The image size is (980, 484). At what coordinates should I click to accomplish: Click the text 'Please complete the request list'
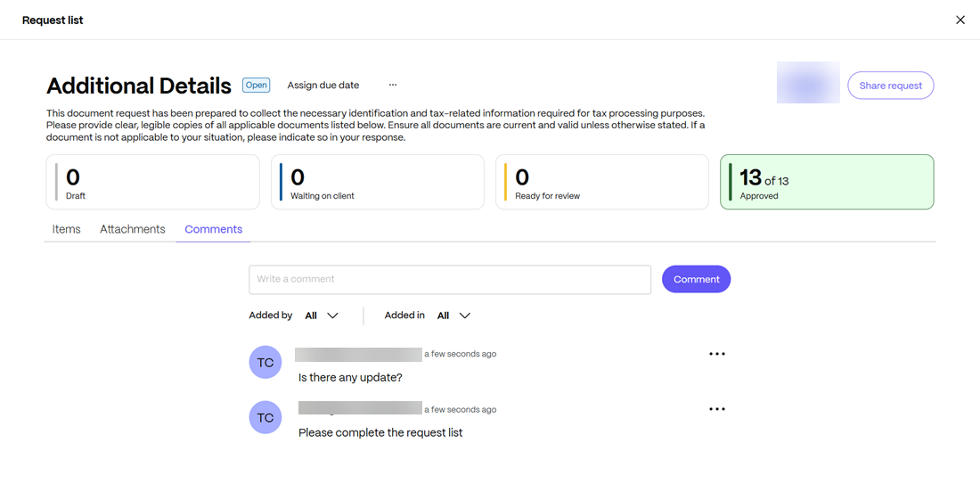tap(380, 432)
